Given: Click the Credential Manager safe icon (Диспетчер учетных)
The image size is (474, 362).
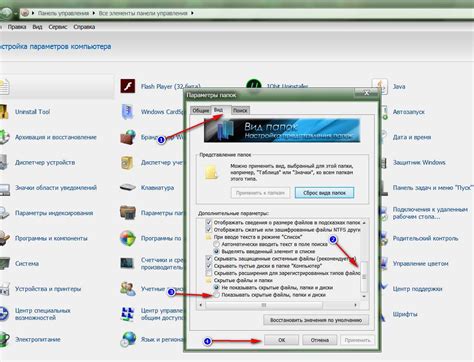Looking at the screenshot, I should click(127, 162).
